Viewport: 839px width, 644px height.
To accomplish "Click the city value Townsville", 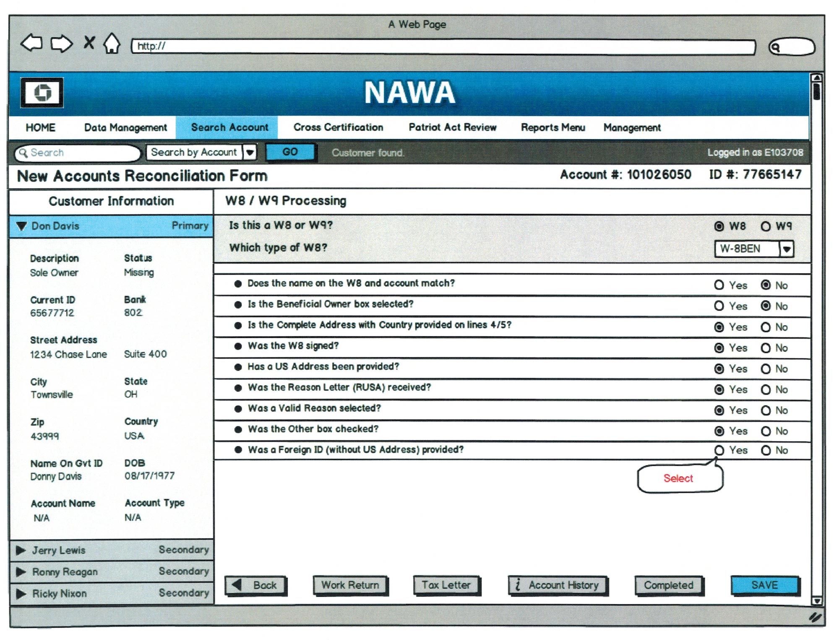I will pos(52,395).
